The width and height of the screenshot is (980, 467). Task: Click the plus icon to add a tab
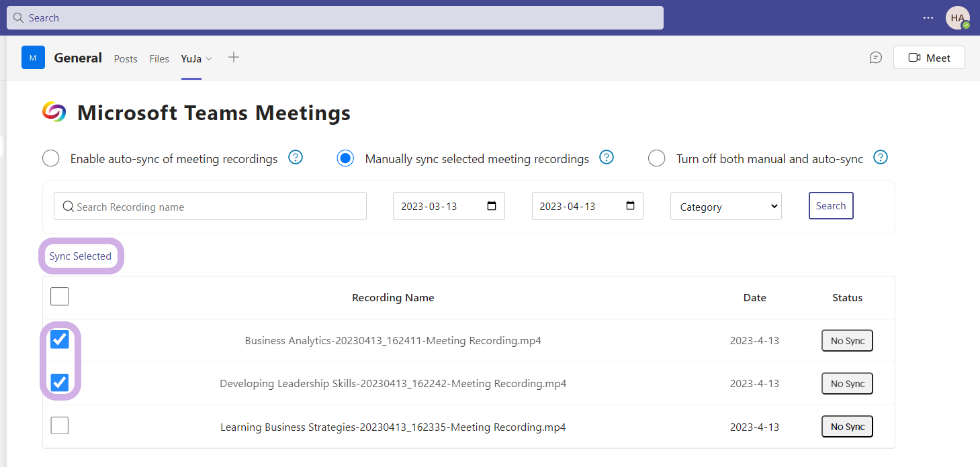[x=234, y=58]
